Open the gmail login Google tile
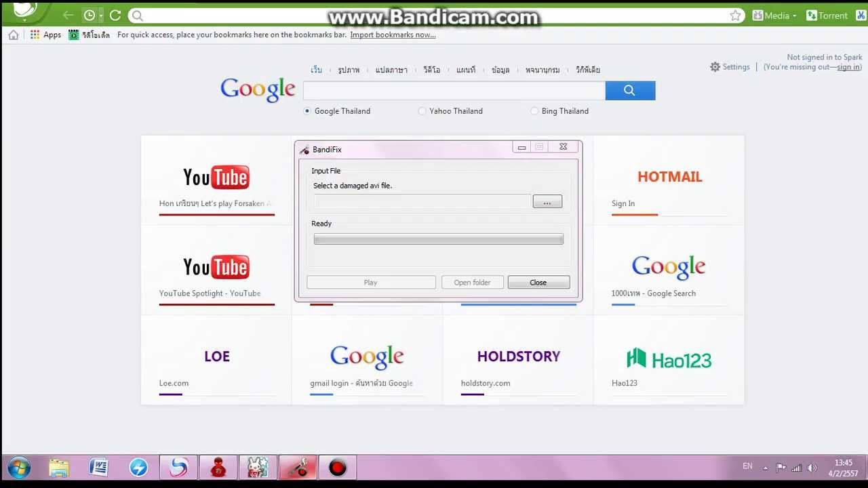Viewport: 868px width, 488px height. click(367, 361)
